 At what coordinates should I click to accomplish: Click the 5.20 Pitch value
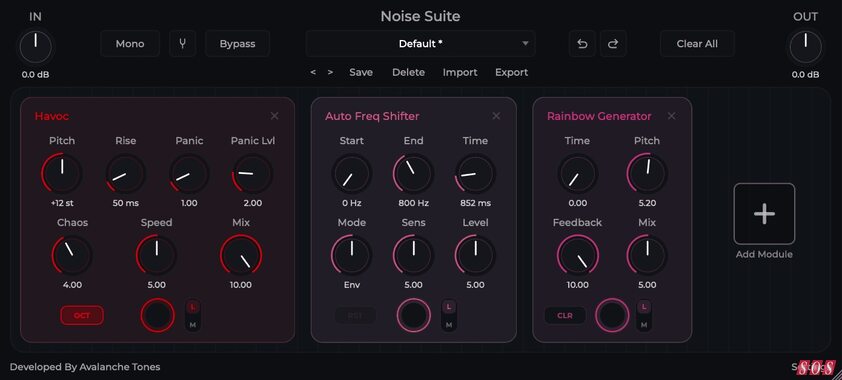pyautogui.click(x=647, y=203)
